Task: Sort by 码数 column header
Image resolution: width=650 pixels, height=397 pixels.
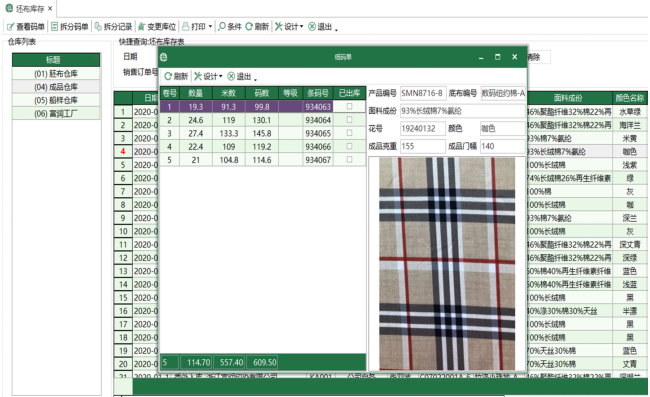Action: (262, 93)
